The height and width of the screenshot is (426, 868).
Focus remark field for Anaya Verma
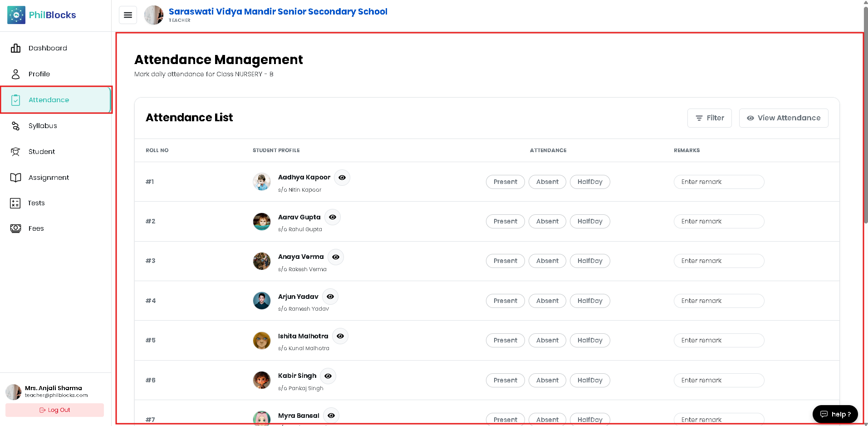pos(719,261)
